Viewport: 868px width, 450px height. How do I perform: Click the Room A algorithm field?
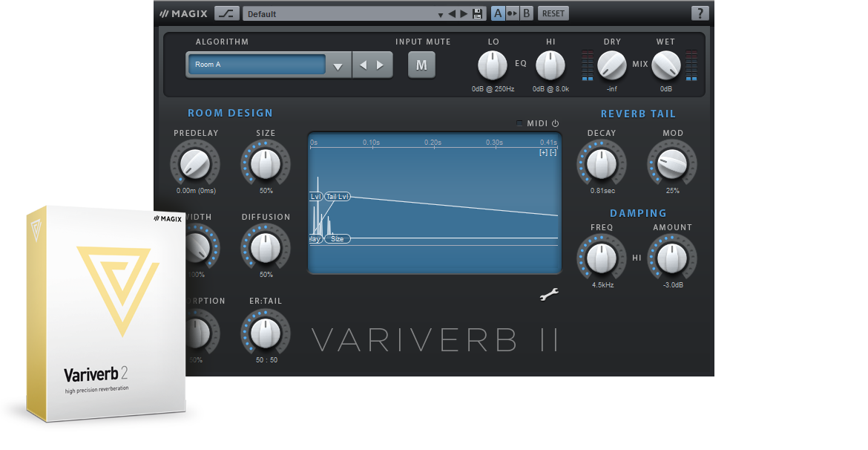pos(257,65)
